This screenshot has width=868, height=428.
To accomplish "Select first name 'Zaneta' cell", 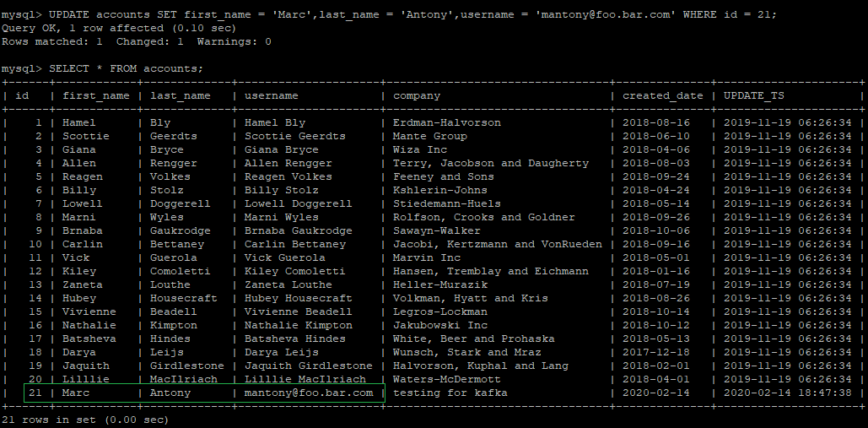I will 83,284.
